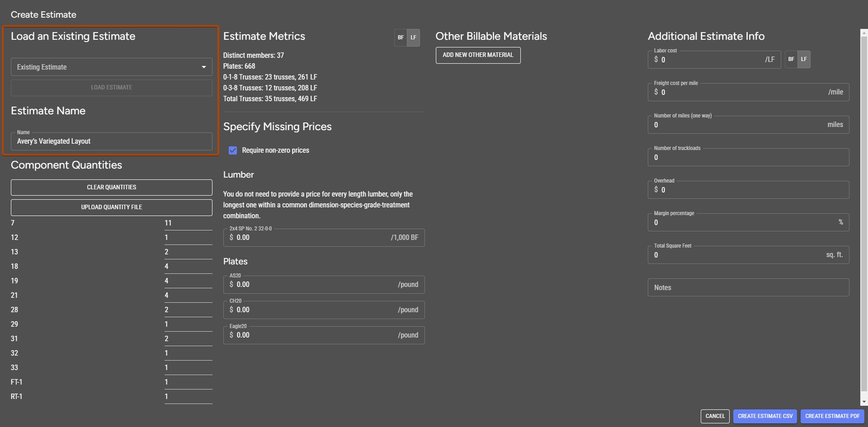
Task: Click Add New Other Material button
Action: (x=478, y=55)
